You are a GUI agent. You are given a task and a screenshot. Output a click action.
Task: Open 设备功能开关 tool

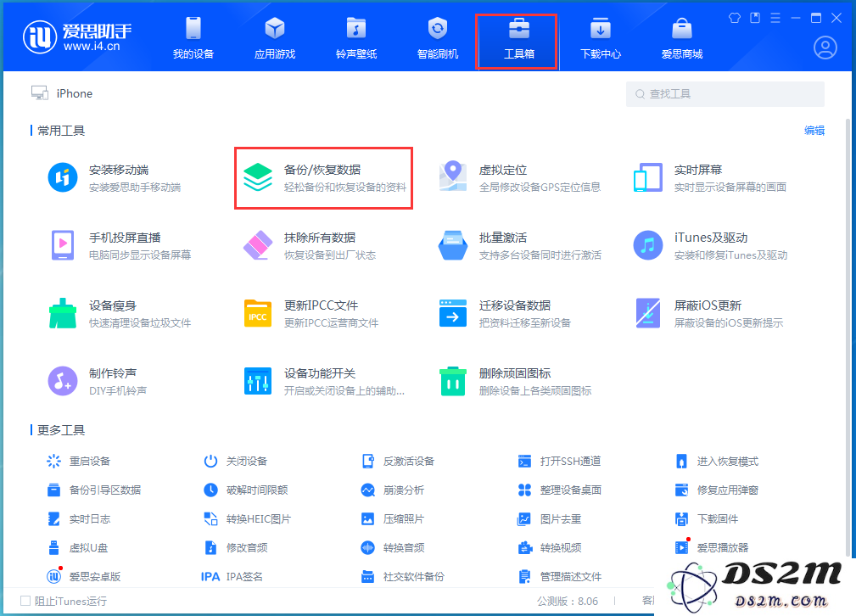point(324,381)
